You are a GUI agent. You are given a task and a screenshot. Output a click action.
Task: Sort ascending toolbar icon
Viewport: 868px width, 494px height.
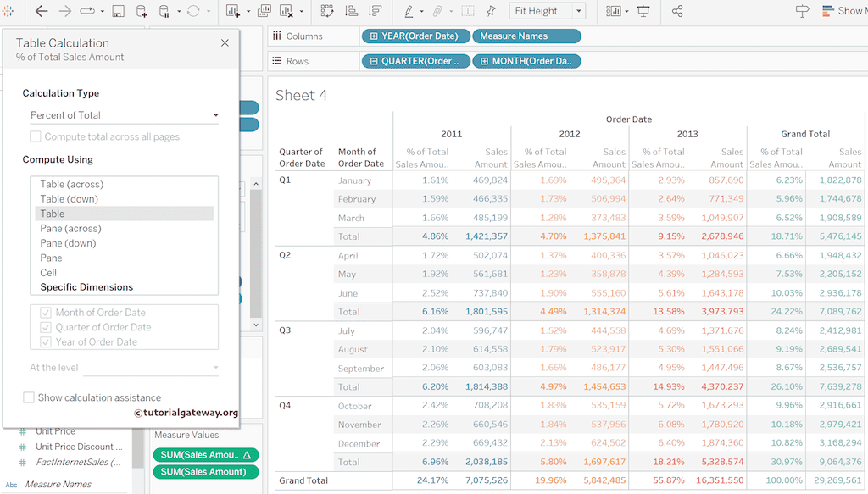[x=351, y=11]
